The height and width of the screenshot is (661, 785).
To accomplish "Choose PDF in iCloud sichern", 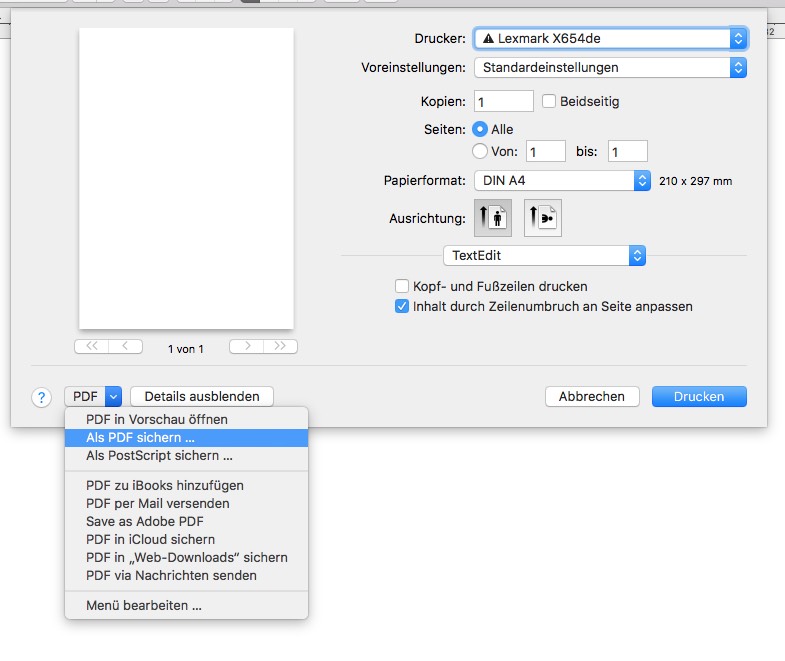I will coord(186,539).
